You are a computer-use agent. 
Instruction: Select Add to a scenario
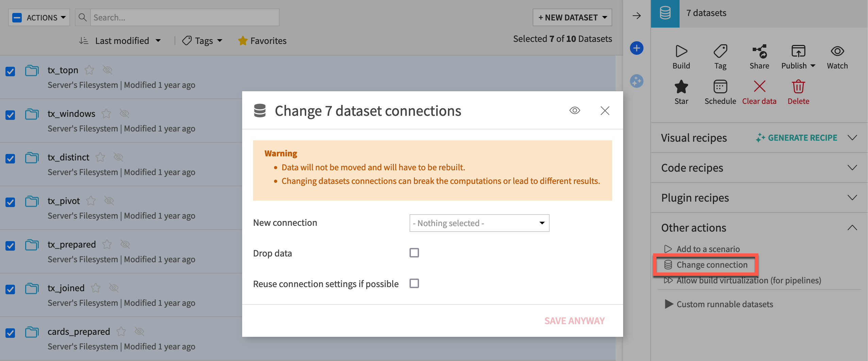(708, 249)
